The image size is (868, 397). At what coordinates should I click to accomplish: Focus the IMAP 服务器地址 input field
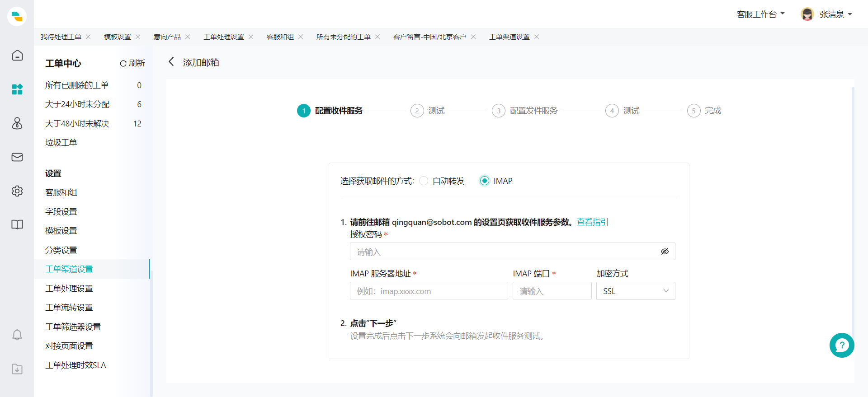(x=429, y=291)
